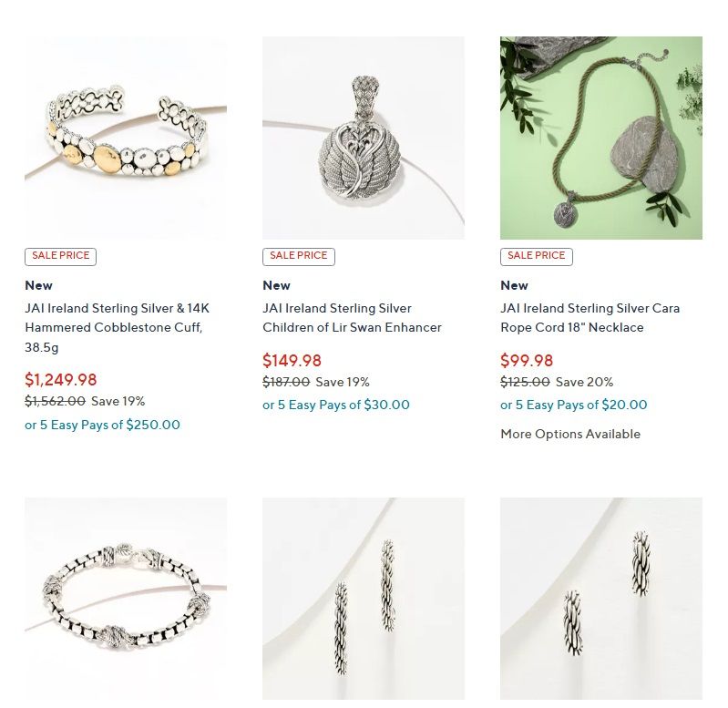
Task: Click the Children of Lir Swan Enhancer title
Action: coord(352,318)
